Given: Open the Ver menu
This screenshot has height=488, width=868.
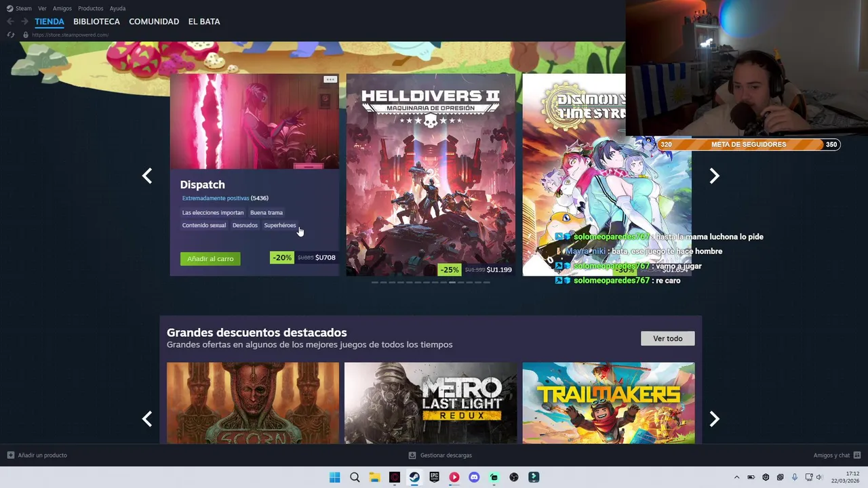Looking at the screenshot, I should [42, 8].
